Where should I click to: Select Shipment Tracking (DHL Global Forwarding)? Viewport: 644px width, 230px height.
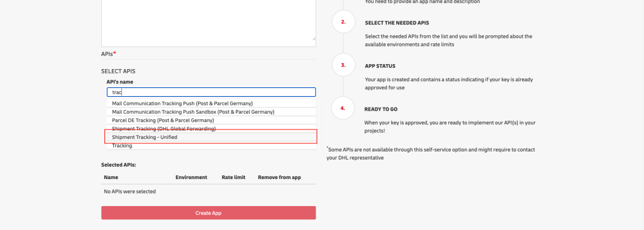click(x=211, y=129)
